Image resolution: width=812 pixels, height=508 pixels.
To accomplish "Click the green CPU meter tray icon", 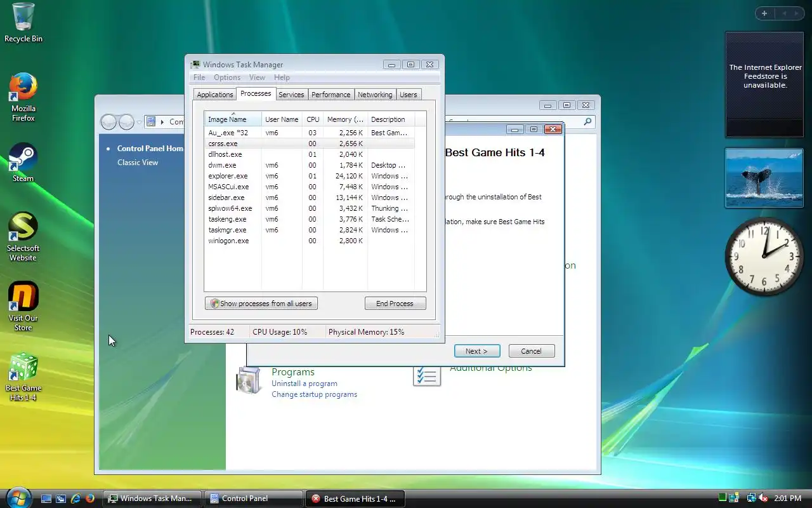I will (x=723, y=498).
